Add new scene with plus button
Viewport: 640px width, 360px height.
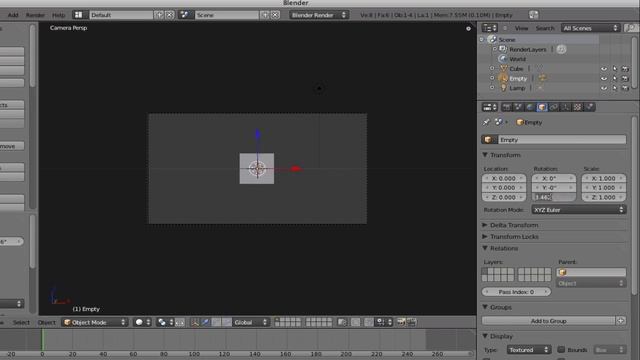point(265,15)
